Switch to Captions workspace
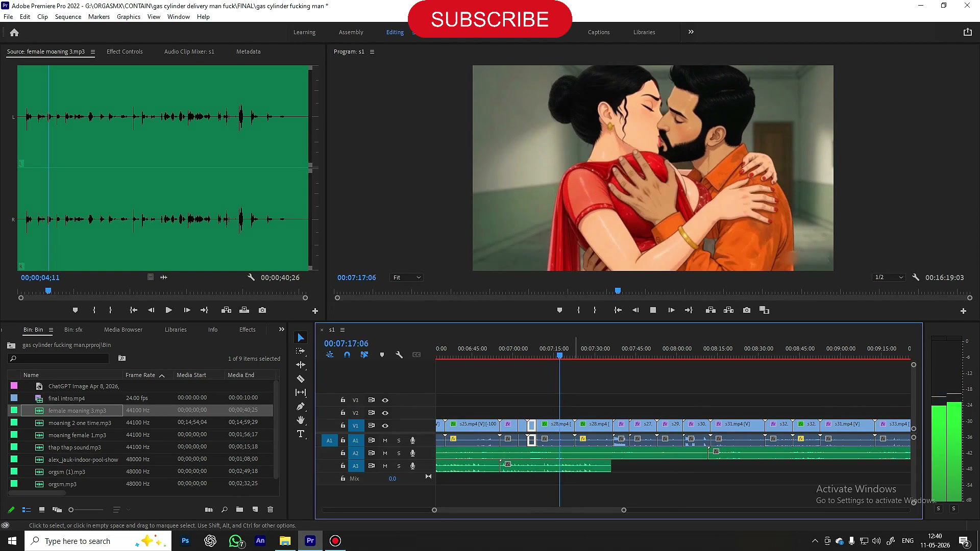This screenshot has height=551, width=980. coord(598,32)
